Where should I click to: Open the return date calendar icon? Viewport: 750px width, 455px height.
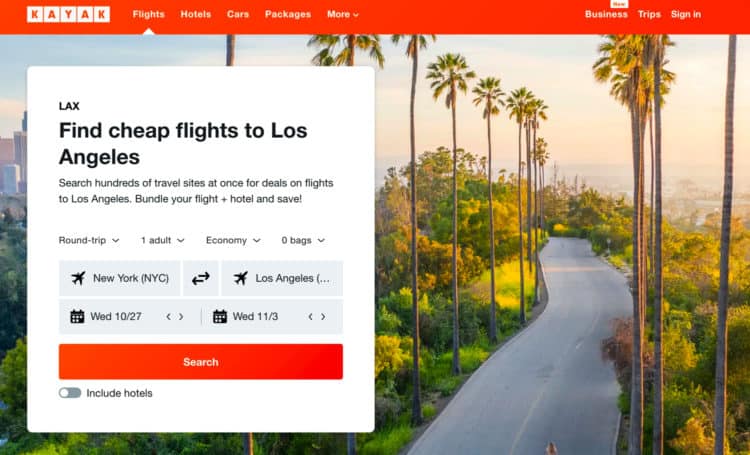(220, 316)
